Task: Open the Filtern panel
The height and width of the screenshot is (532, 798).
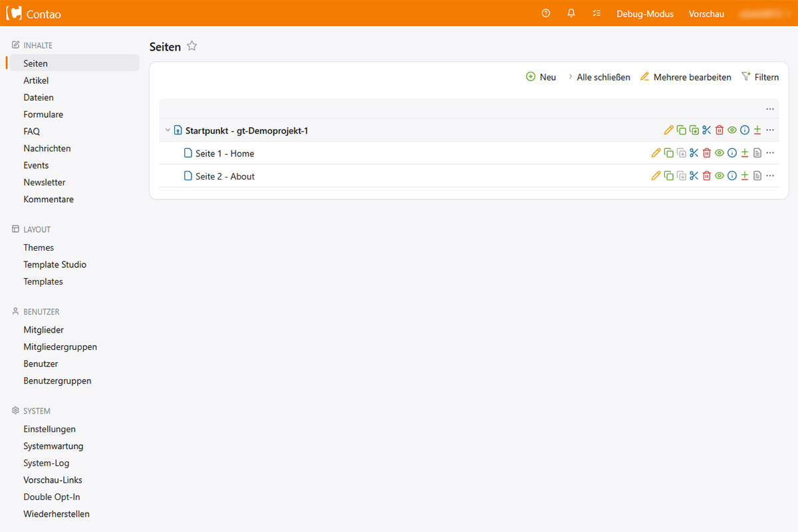Action: (760, 77)
